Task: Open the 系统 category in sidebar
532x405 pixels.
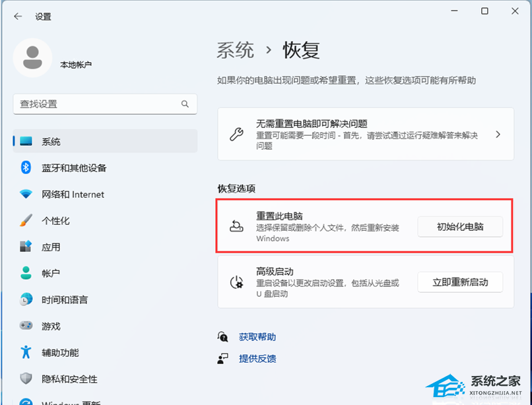Action: tap(105, 141)
